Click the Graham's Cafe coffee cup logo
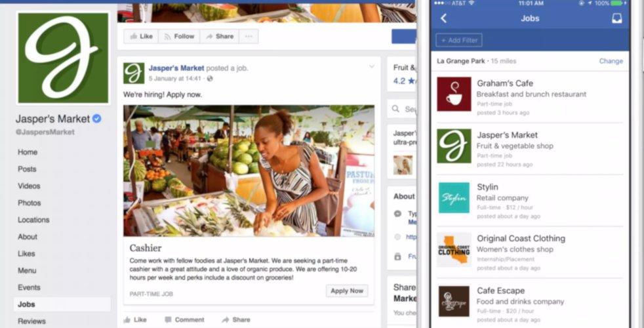This screenshot has width=644, height=328. pos(454,94)
